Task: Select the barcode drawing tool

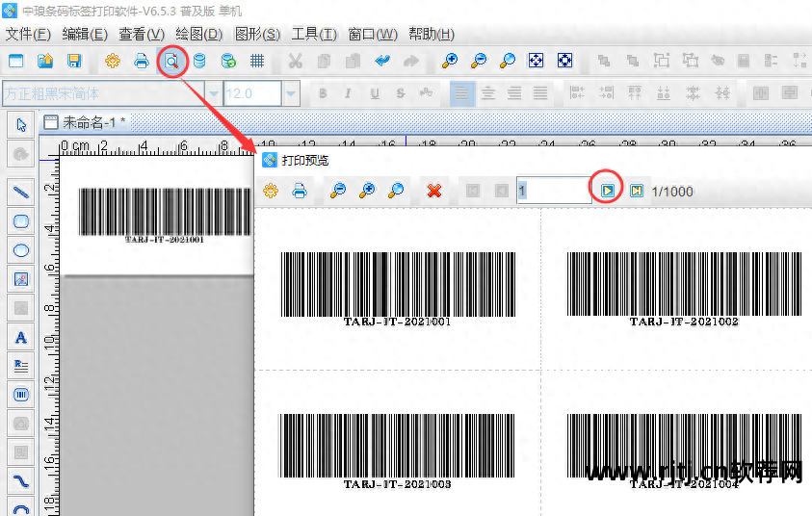Action: 20,395
